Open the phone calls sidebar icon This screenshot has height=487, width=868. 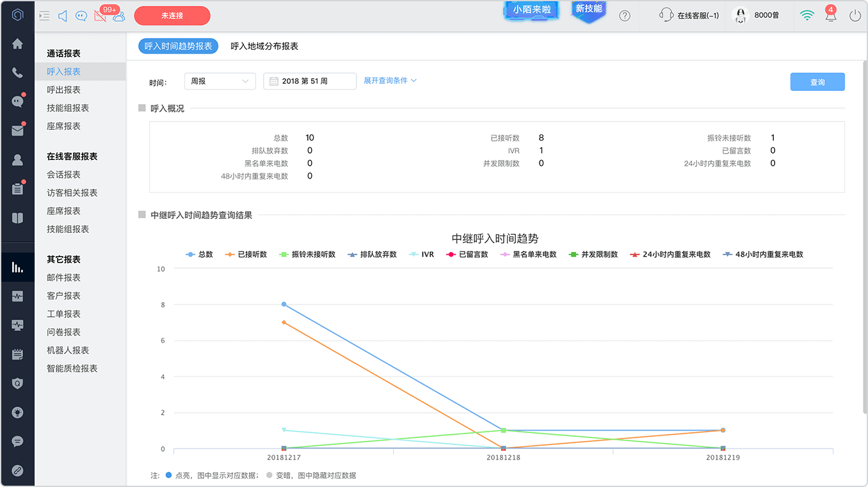(17, 72)
